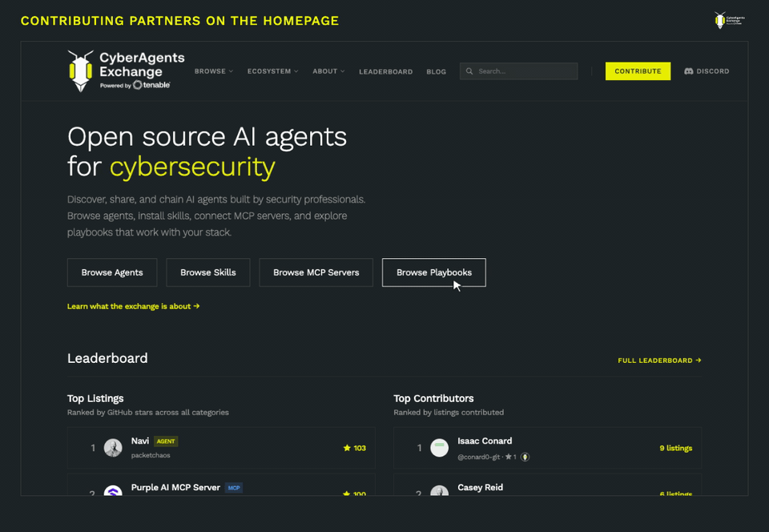This screenshot has width=769, height=532.
Task: Click the Browse Skills button
Action: [x=208, y=272]
